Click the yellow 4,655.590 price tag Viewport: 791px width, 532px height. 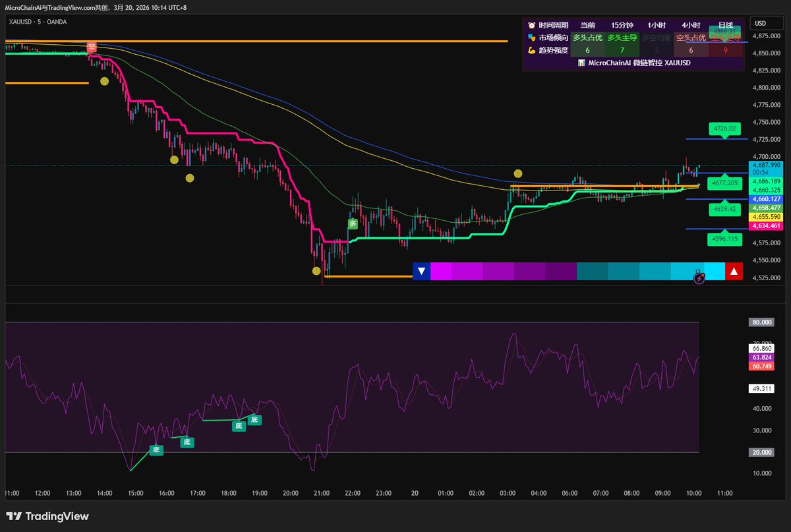[x=766, y=216]
